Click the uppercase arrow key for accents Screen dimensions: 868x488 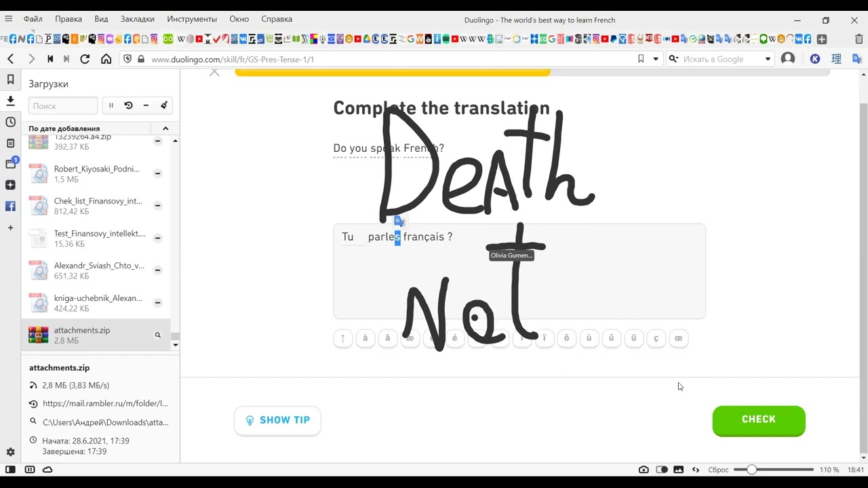pos(343,338)
